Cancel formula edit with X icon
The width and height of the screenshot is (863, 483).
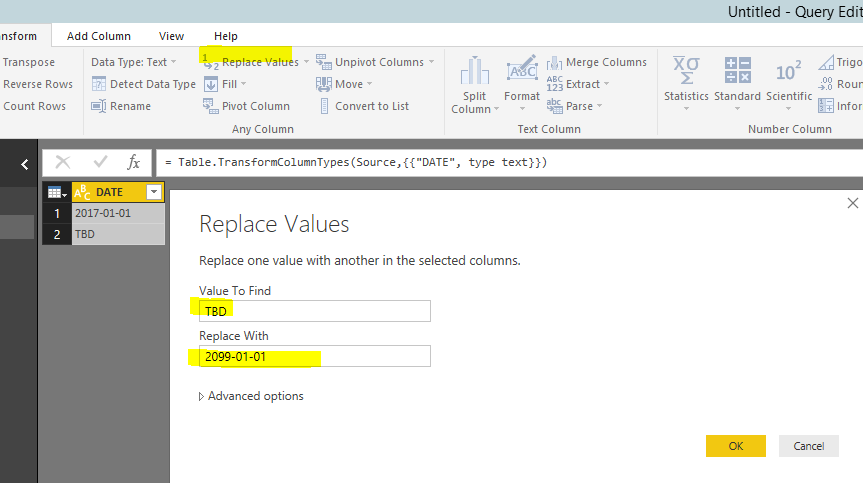(x=63, y=162)
